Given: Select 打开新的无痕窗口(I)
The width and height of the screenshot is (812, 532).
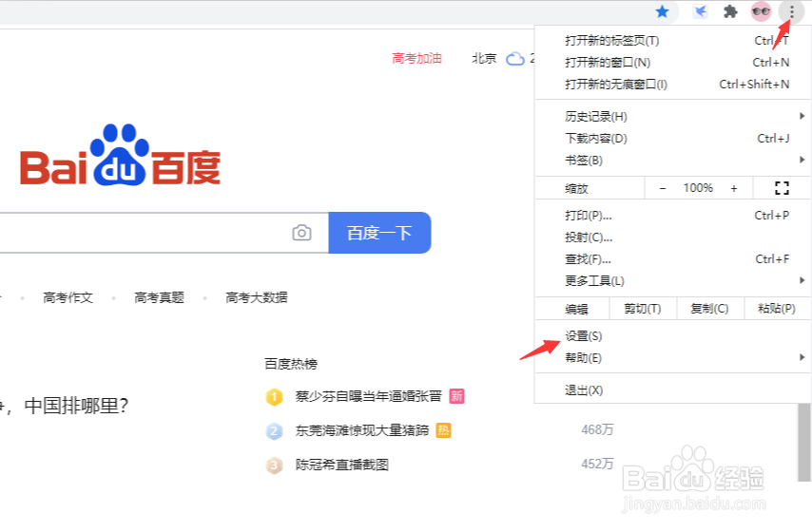Looking at the screenshot, I should pos(672,84).
